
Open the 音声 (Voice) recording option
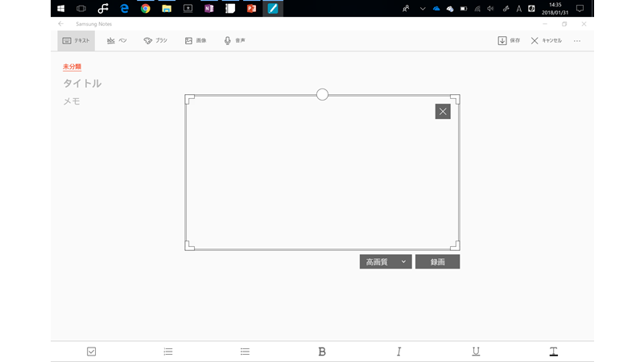(234, 41)
